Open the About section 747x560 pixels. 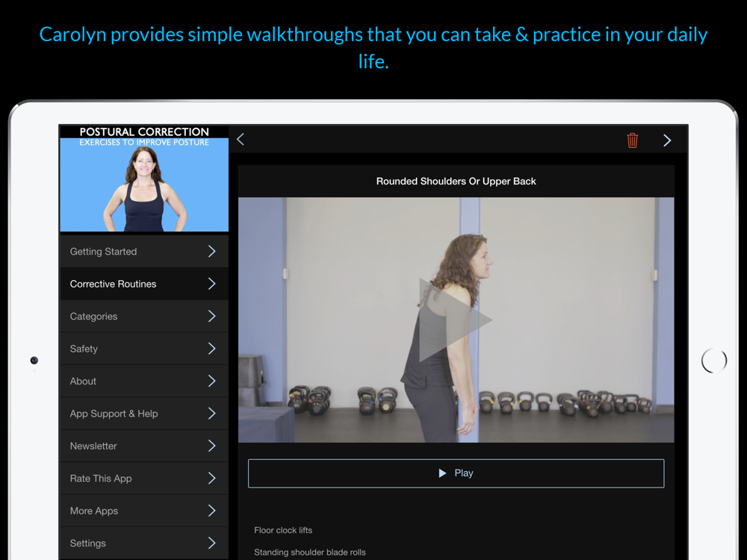pos(144,381)
